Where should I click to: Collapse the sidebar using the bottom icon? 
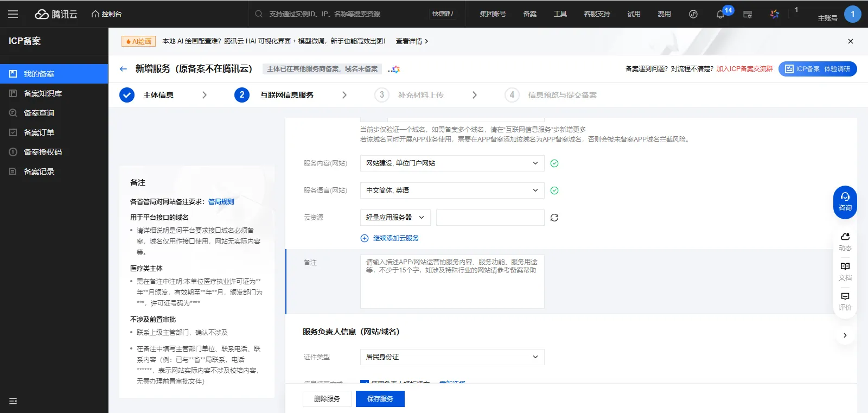tap(13, 401)
